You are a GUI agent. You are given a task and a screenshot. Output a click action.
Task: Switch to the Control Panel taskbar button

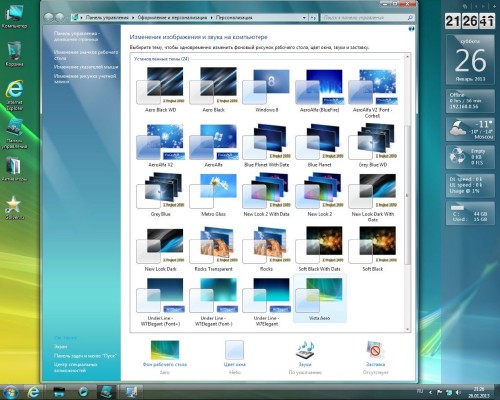point(106,392)
